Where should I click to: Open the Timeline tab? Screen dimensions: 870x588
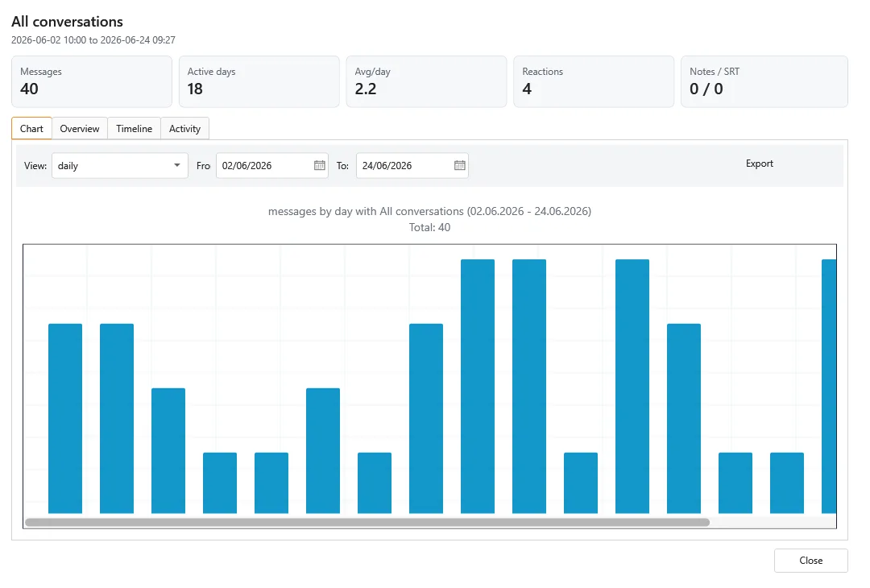tap(134, 129)
